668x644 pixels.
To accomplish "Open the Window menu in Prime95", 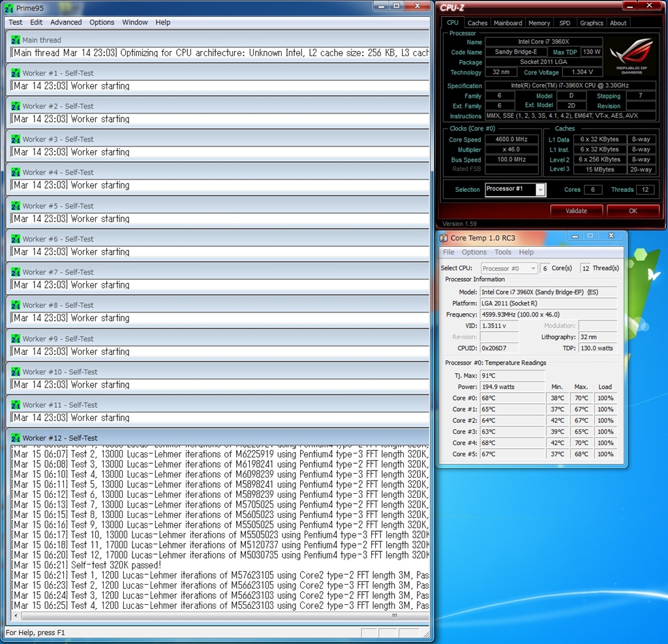I will point(135,22).
